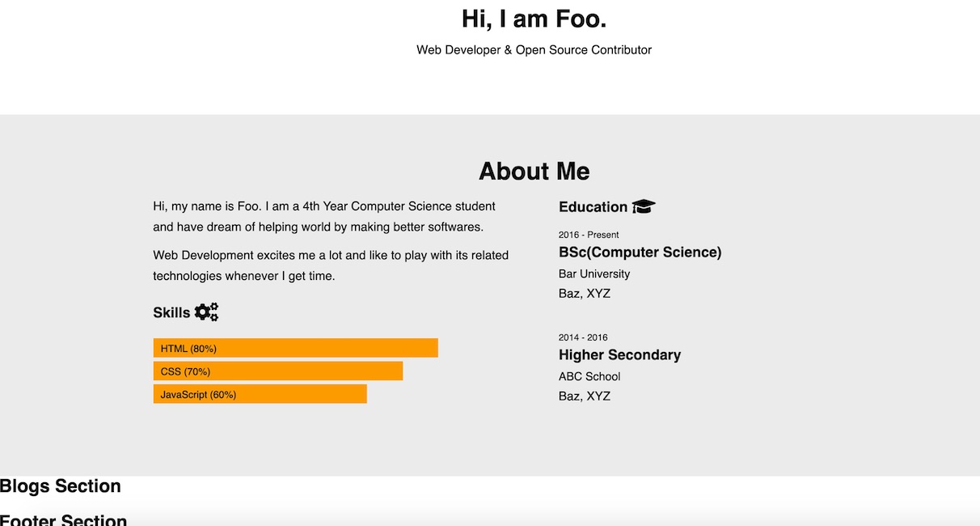Image resolution: width=980 pixels, height=526 pixels.
Task: Click the ABC School text
Action: coord(589,376)
